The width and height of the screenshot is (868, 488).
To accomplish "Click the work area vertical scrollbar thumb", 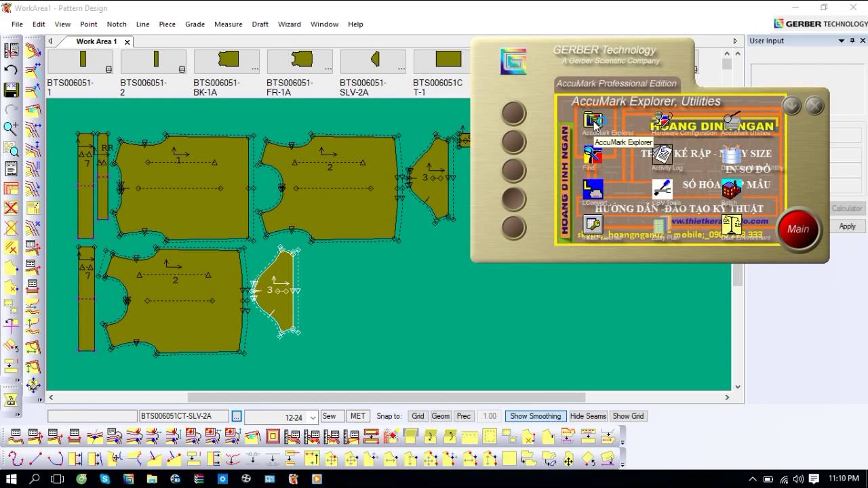I will coord(736,273).
